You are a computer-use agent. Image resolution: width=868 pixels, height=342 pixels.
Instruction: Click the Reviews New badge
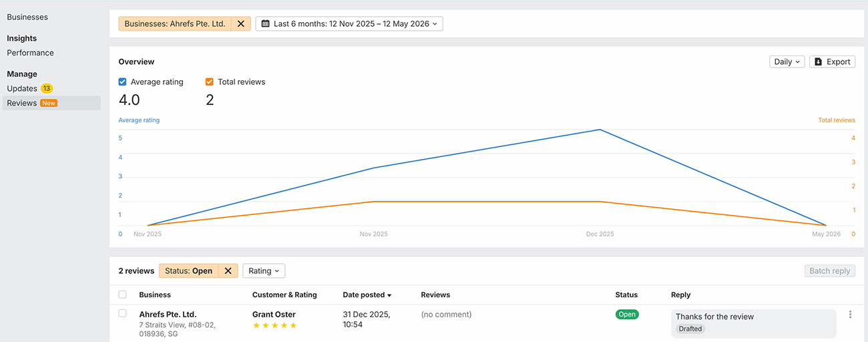(x=49, y=103)
